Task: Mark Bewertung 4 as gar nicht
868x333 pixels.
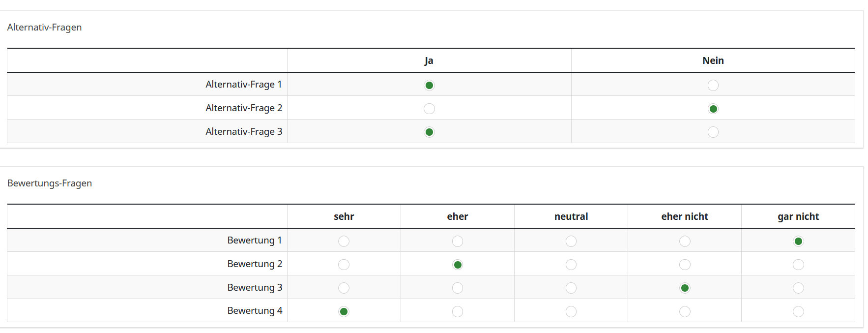Action: click(x=798, y=311)
